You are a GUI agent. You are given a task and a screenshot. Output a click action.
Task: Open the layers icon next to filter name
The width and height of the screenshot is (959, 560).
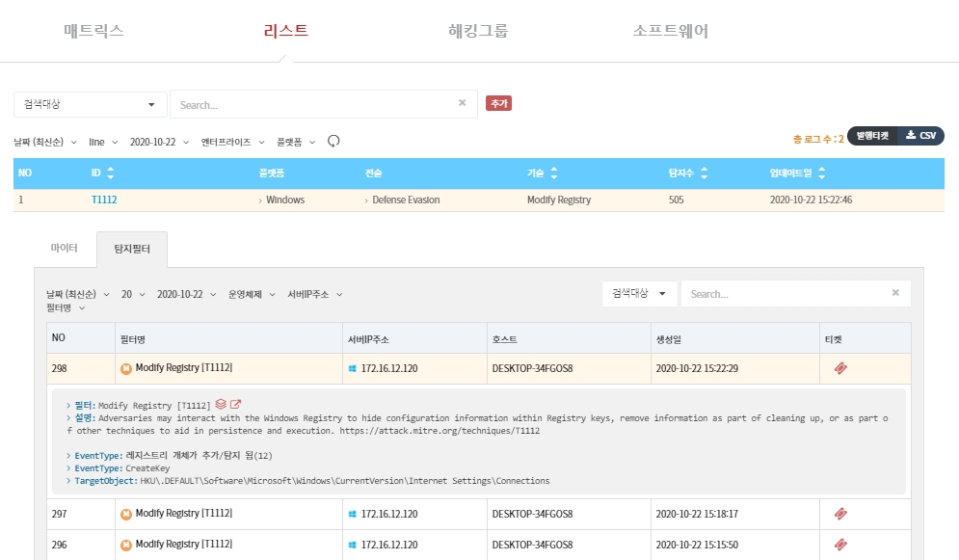click(x=221, y=404)
